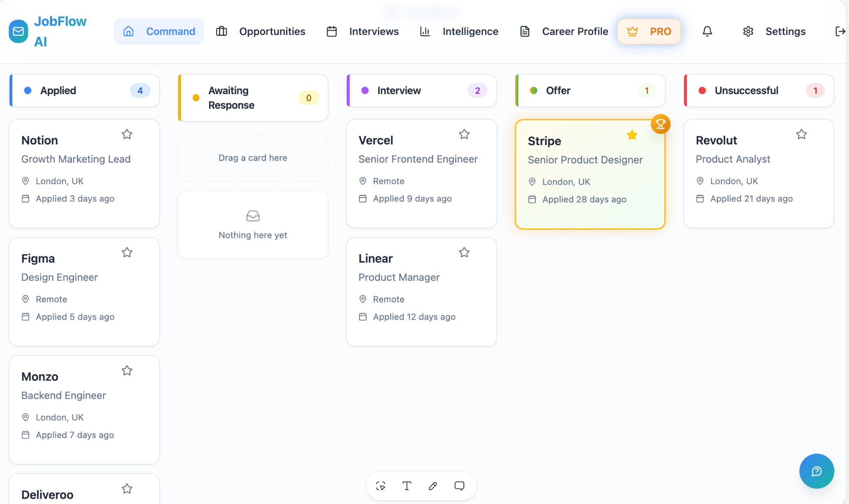Click the Intelligence bar chart icon
849x504 pixels.
click(x=425, y=31)
